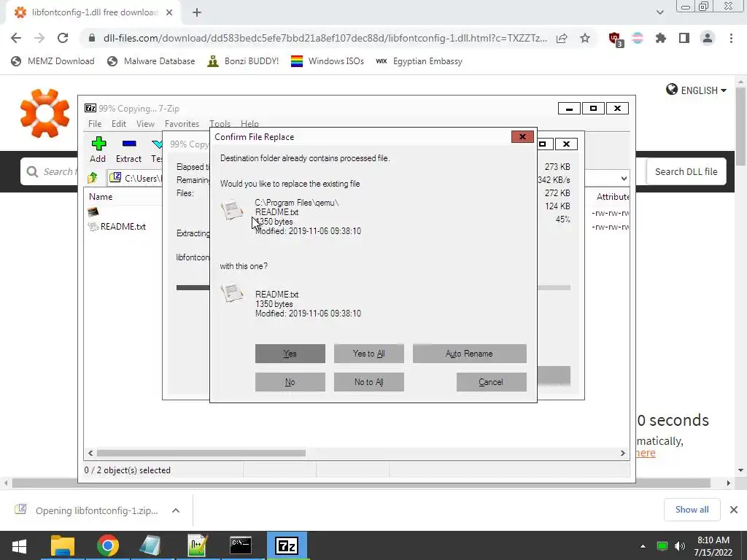Open the 7-Zip Favorites menu

point(182,124)
